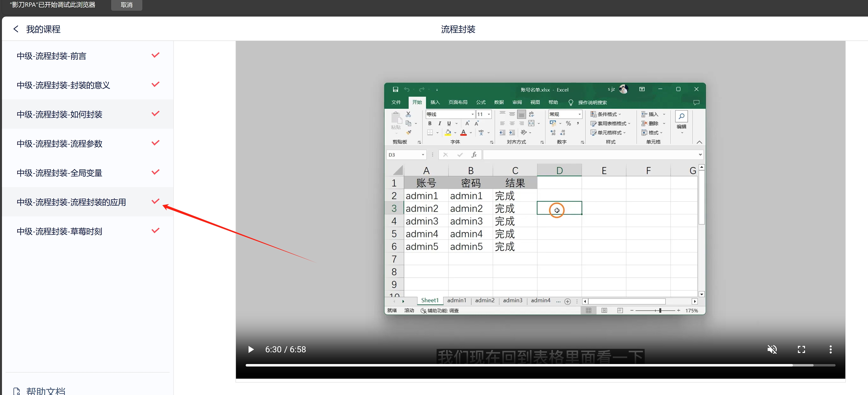Image resolution: width=868 pixels, height=395 pixels.
Task: Open lesson 中级-流程封装-草莓时刻
Action: [59, 231]
